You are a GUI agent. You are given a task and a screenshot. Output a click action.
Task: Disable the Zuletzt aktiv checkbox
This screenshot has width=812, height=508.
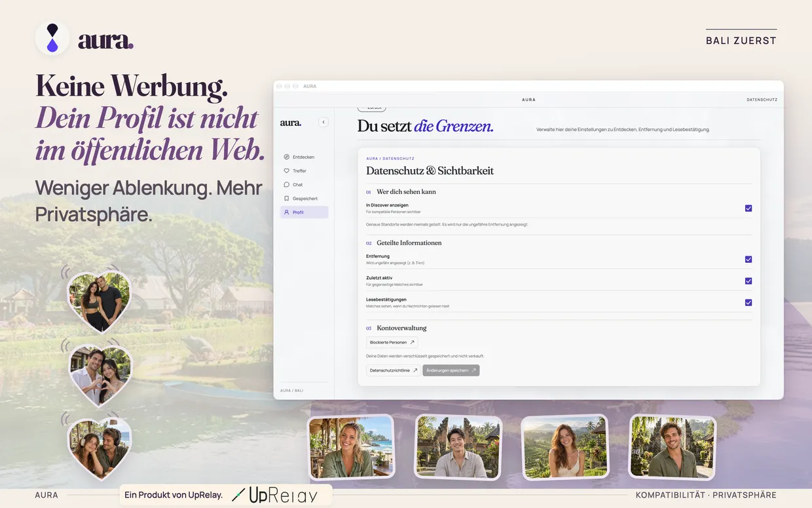(748, 281)
